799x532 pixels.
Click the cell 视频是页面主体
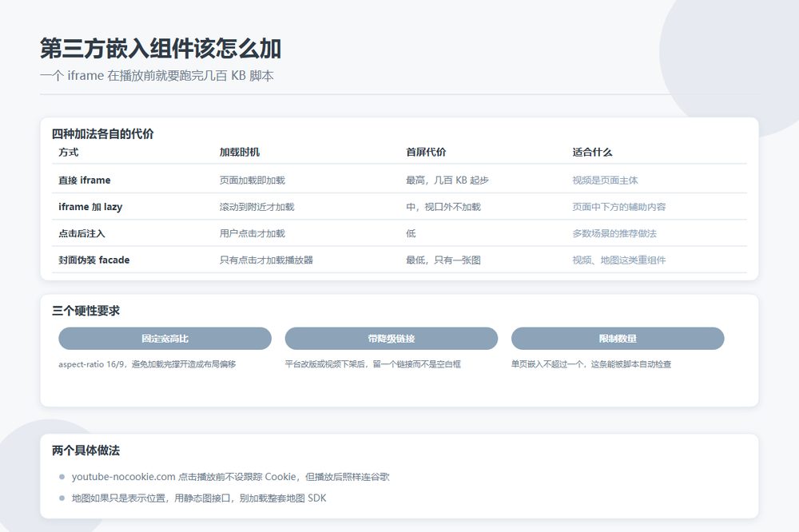click(x=605, y=180)
